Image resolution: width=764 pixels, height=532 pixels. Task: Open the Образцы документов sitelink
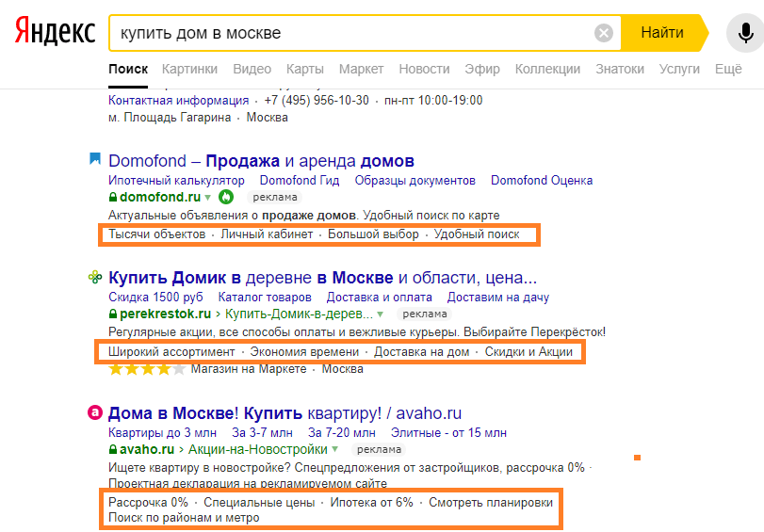(415, 180)
